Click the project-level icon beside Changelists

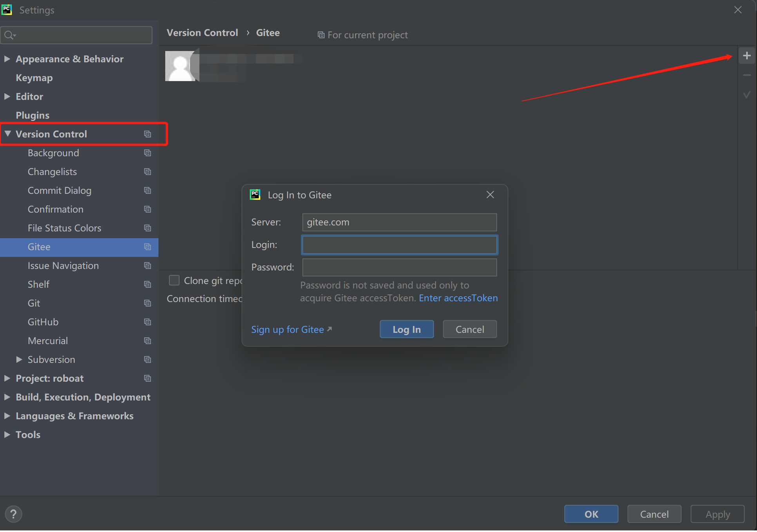coord(147,172)
